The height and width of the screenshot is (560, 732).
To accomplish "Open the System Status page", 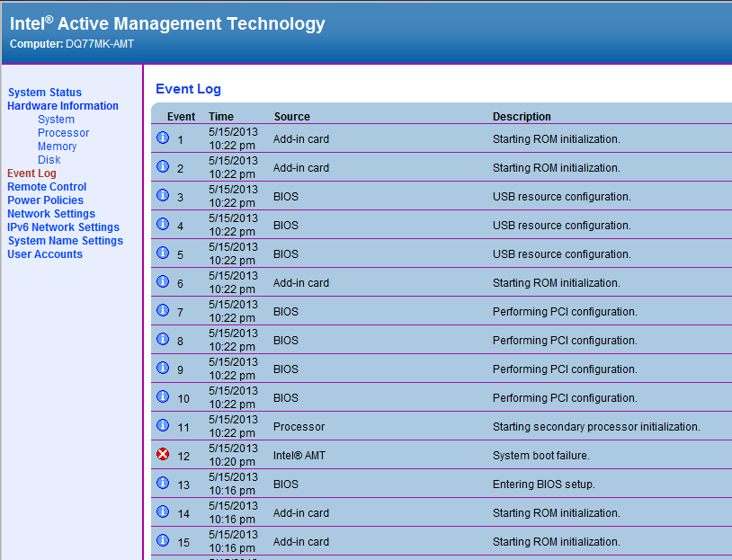I will tap(45, 93).
